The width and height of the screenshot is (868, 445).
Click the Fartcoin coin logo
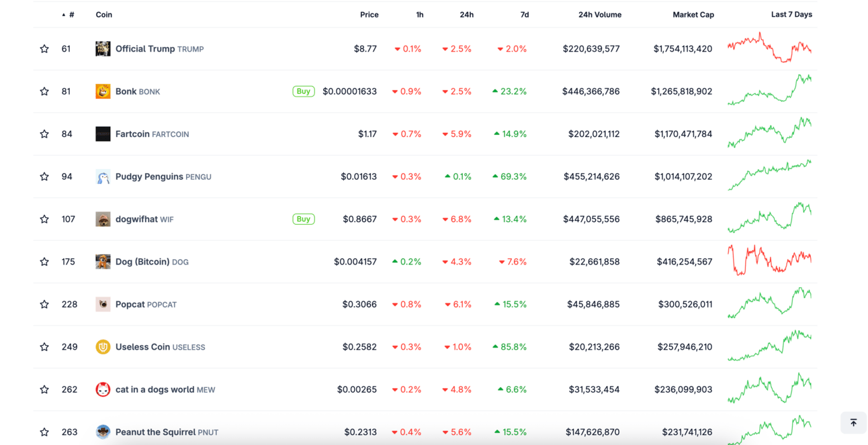[x=103, y=134]
